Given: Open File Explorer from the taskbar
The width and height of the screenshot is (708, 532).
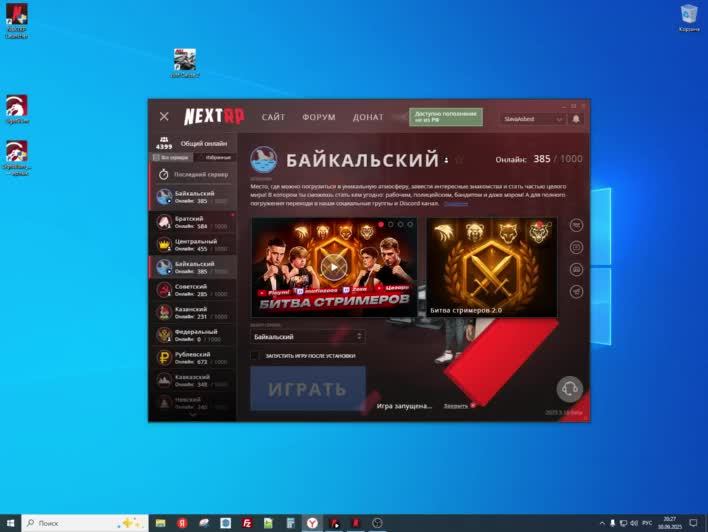Looking at the screenshot, I should tap(160, 523).
